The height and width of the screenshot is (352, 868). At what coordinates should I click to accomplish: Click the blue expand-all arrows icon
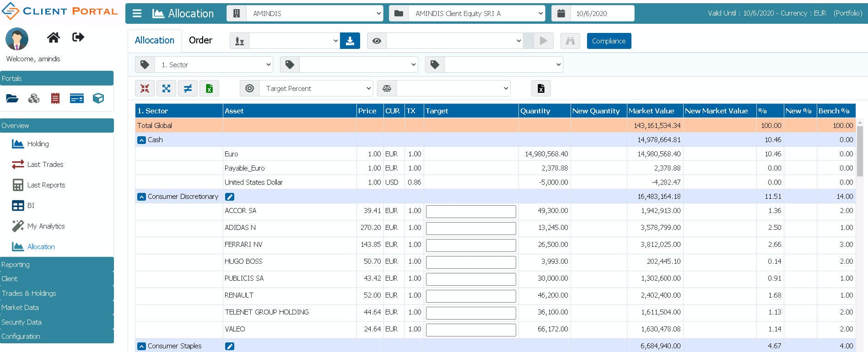coord(166,88)
